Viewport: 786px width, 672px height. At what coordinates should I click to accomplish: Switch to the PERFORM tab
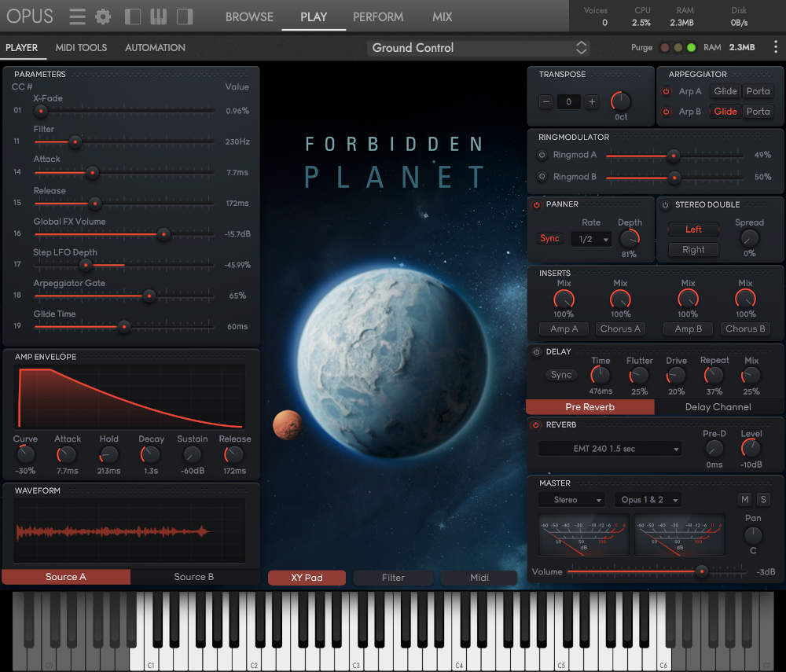378,16
